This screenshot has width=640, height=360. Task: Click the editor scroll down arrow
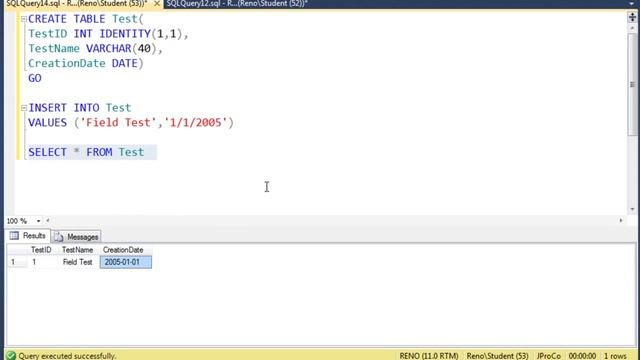coord(632,209)
